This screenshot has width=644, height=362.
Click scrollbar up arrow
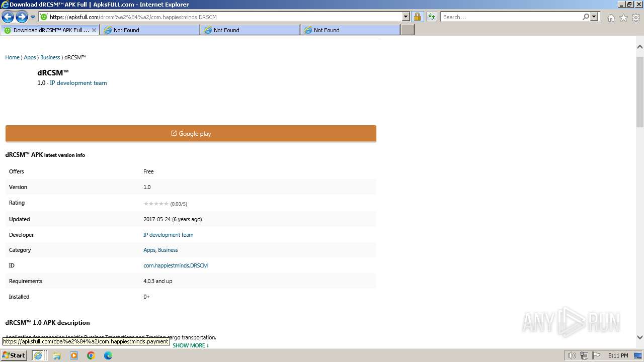[640, 47]
